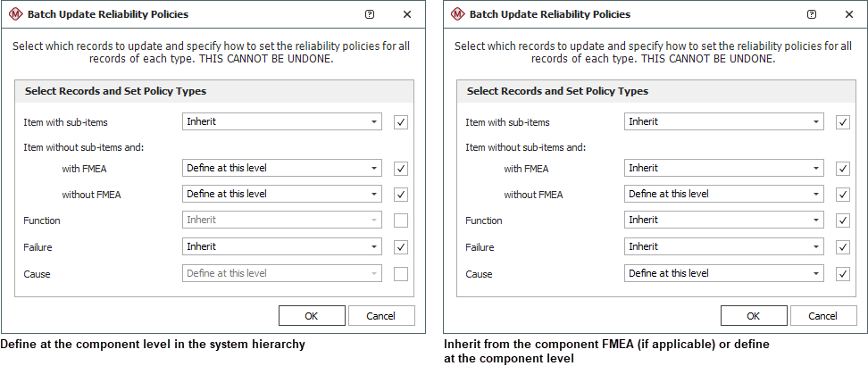Viewport: 868px width, 366px height.
Task: Click the app logo icon in right dialog
Action: 457,15
